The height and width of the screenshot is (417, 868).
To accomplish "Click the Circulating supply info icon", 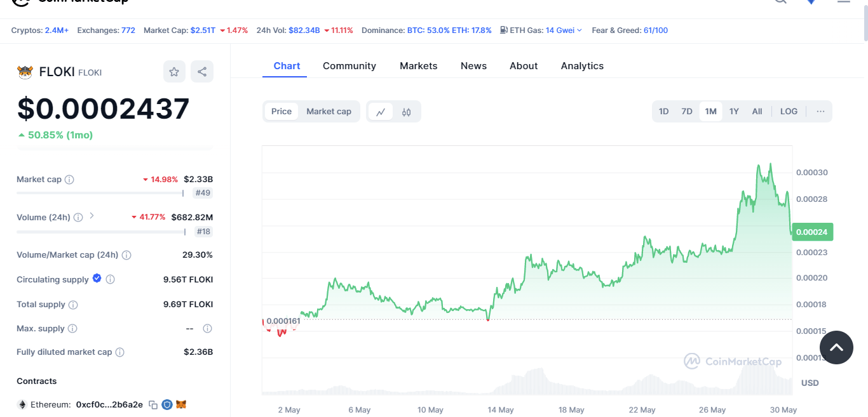I will tap(111, 279).
